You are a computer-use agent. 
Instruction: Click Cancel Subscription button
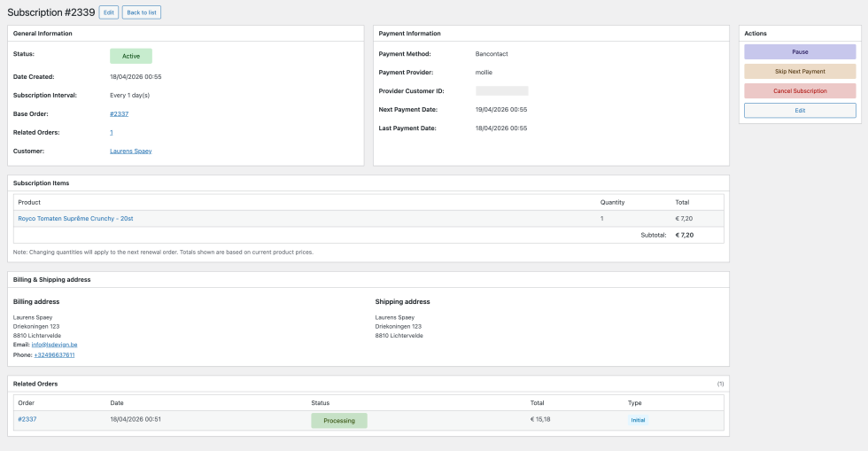point(800,90)
